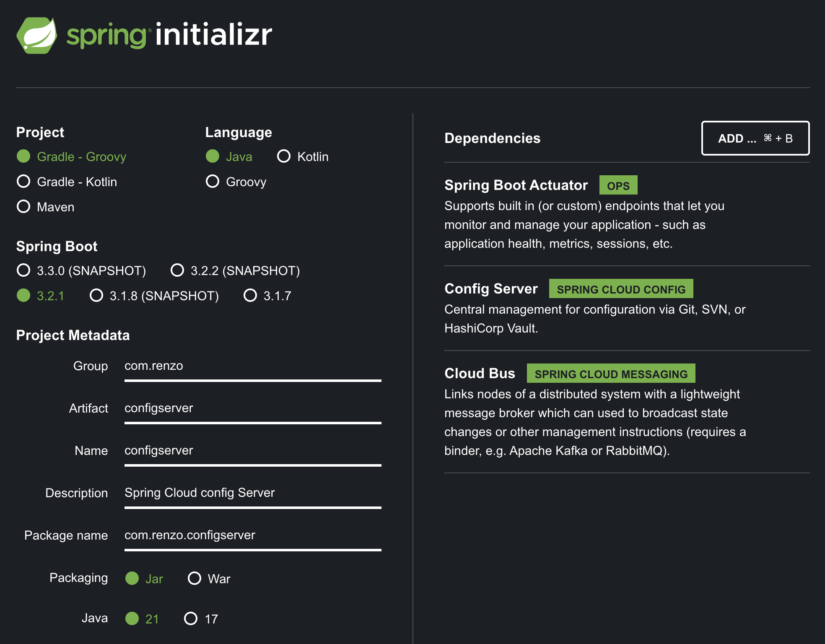This screenshot has width=825, height=644.
Task: Switch Java version to 17
Action: click(191, 618)
